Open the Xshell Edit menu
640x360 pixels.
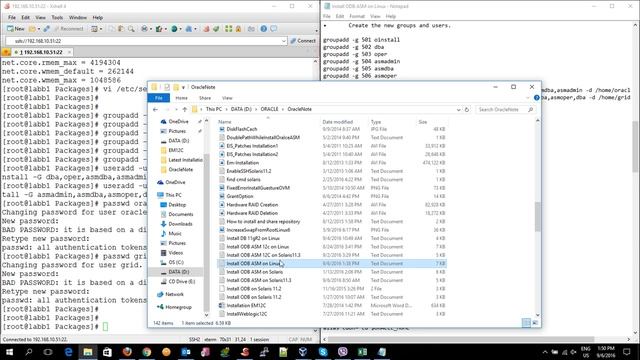[x=25, y=18]
